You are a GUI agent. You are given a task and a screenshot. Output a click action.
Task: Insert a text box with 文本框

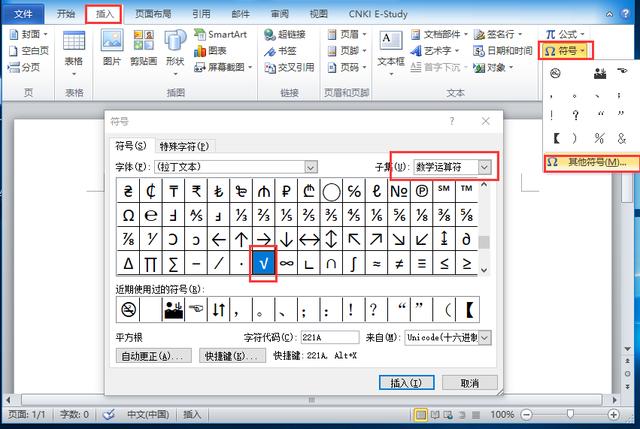(x=391, y=53)
